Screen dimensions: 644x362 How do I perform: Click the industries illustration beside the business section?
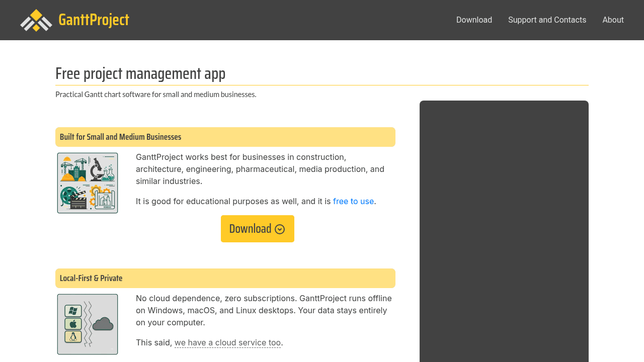coord(88,183)
